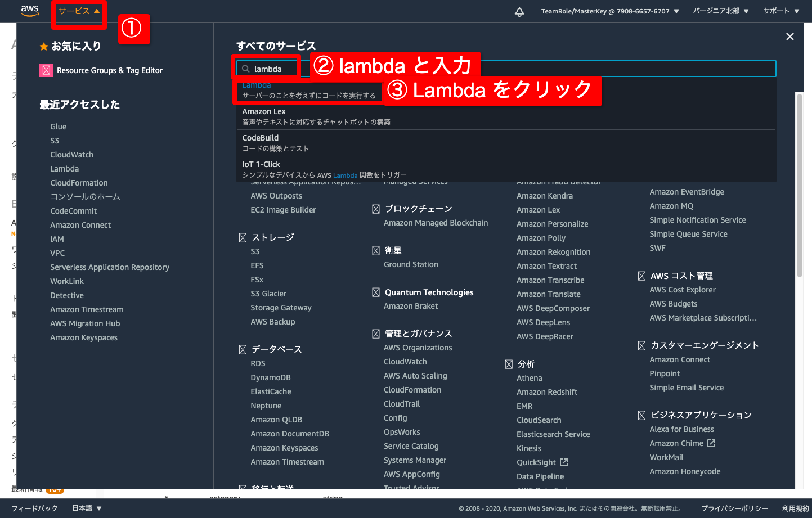Click the Satellite category icon
This screenshot has height=518, width=812.
[x=376, y=251]
